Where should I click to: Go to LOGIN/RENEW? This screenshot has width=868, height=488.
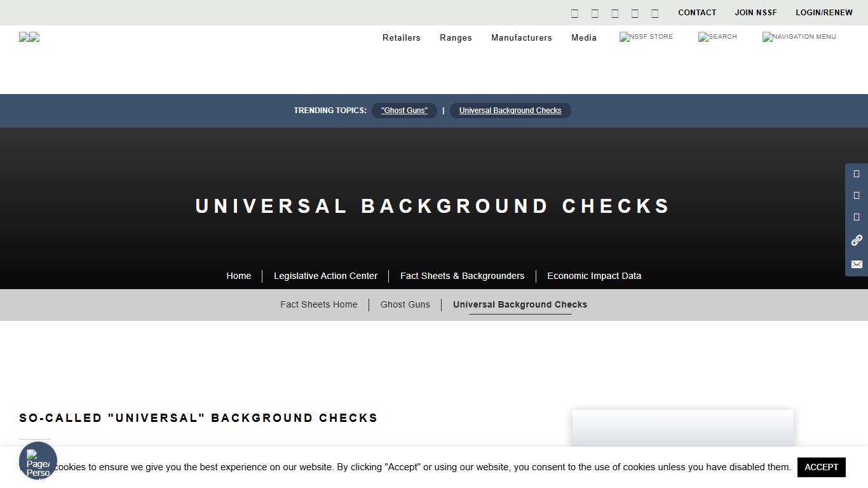(824, 13)
